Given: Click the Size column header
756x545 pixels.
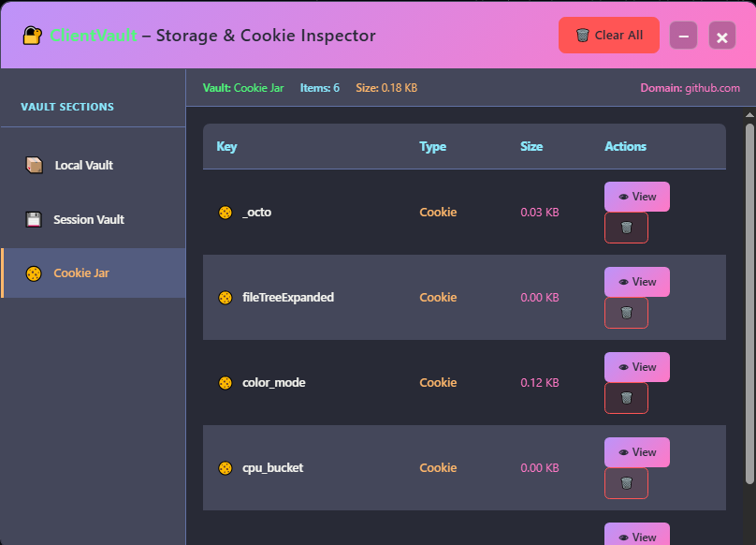Looking at the screenshot, I should [x=531, y=147].
